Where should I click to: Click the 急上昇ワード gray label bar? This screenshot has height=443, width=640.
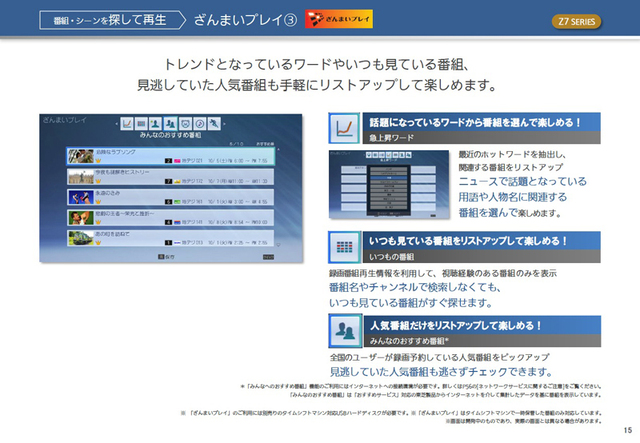[x=482, y=138]
